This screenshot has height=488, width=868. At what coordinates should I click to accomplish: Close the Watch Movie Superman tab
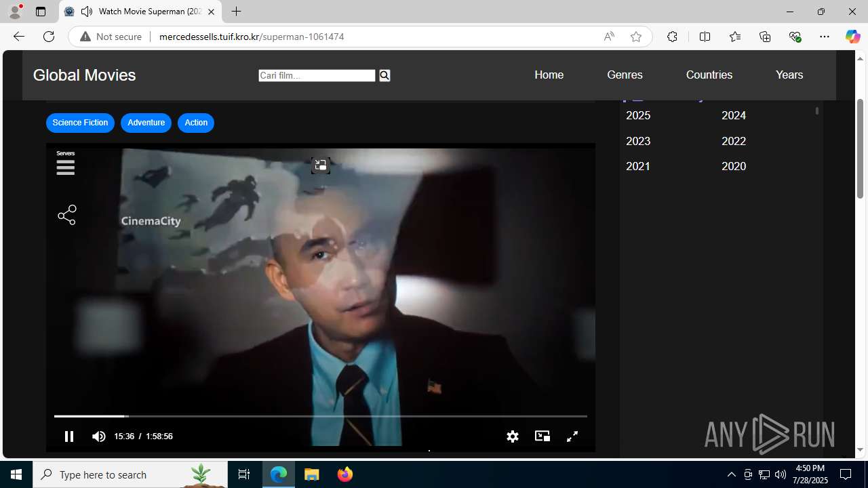pos(211,12)
